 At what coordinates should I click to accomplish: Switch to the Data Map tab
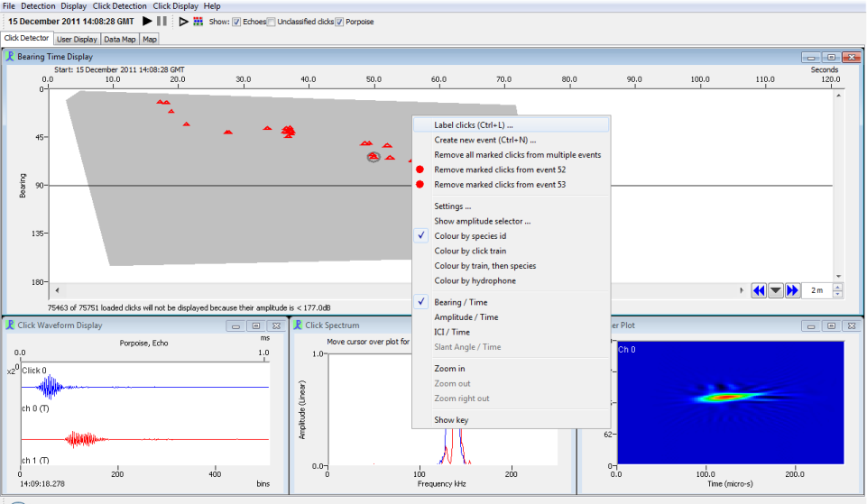(x=119, y=40)
